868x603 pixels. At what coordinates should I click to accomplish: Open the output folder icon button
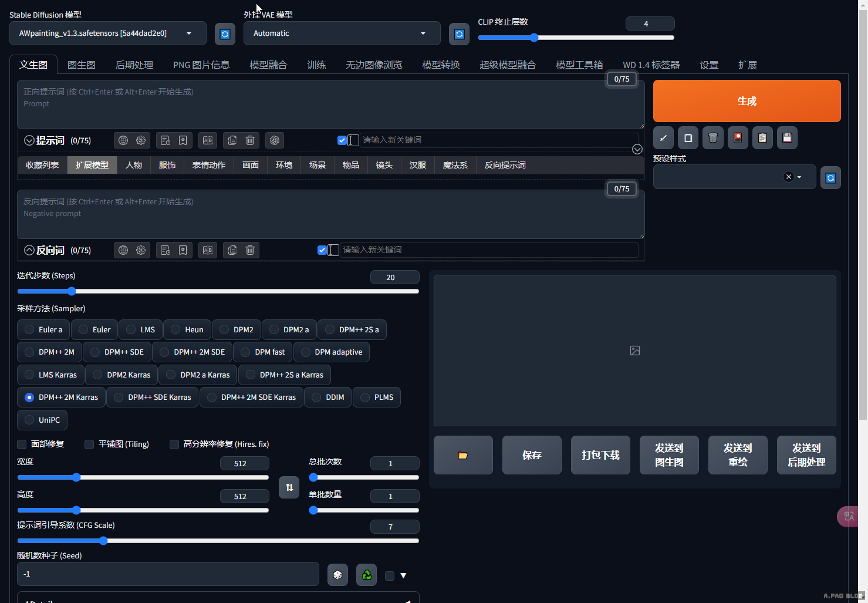[463, 455]
